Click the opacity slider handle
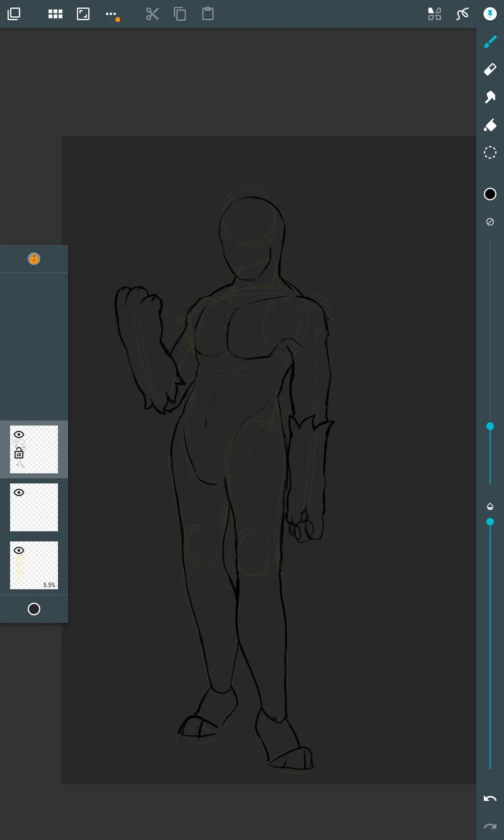504x840 pixels. (490, 522)
